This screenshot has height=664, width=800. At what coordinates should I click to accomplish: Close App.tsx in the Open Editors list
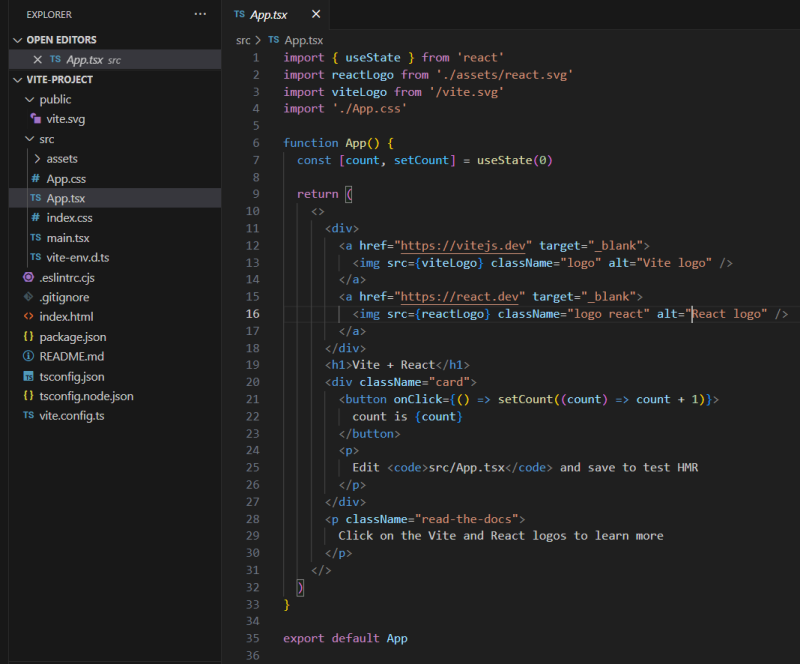[x=38, y=60]
